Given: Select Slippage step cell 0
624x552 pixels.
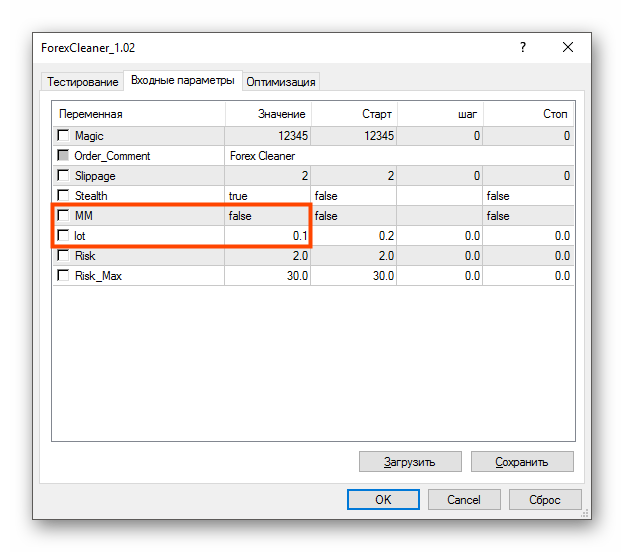Looking at the screenshot, I should [x=439, y=176].
